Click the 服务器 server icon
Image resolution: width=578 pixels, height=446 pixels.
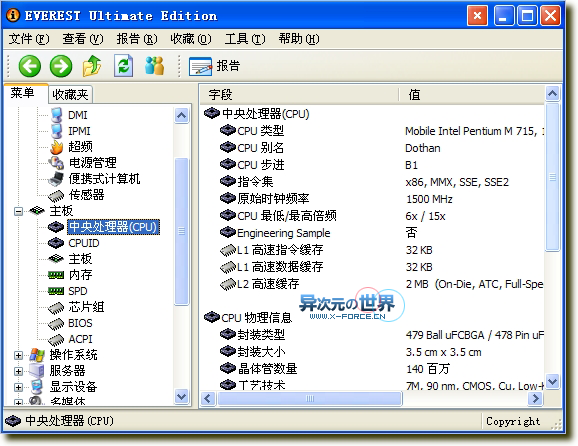(x=37, y=371)
